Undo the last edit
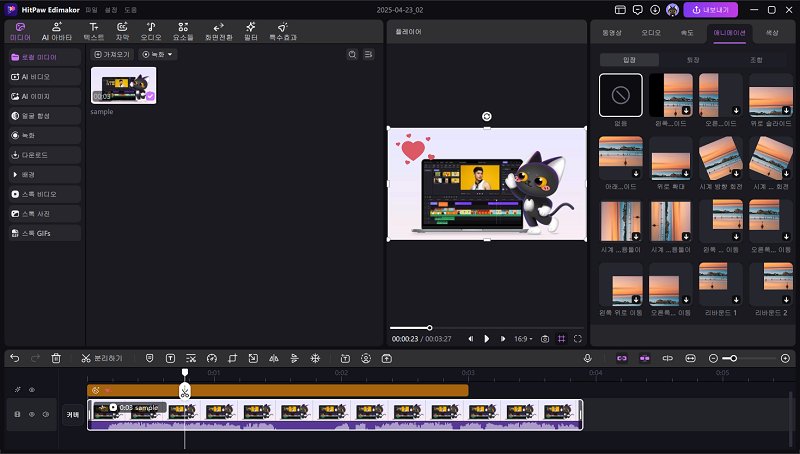This screenshot has height=454, width=800. pos(15,359)
